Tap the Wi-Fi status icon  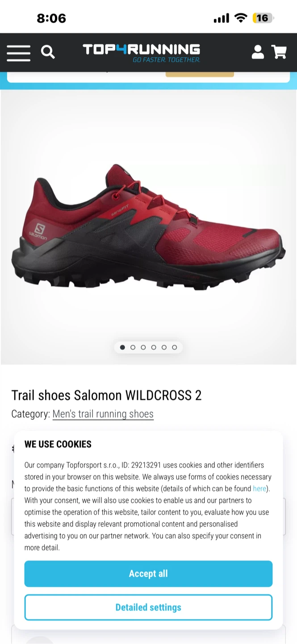pos(241,18)
